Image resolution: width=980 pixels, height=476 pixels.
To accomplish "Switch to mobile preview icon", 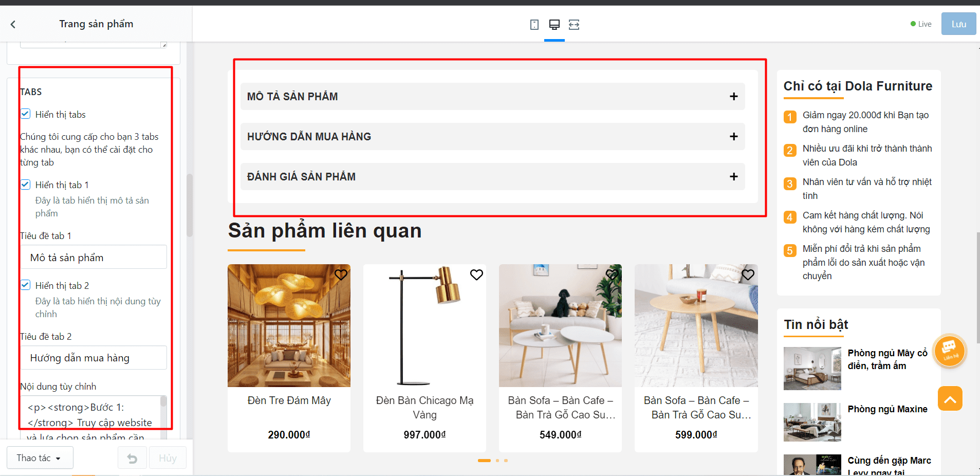I will click(x=534, y=24).
